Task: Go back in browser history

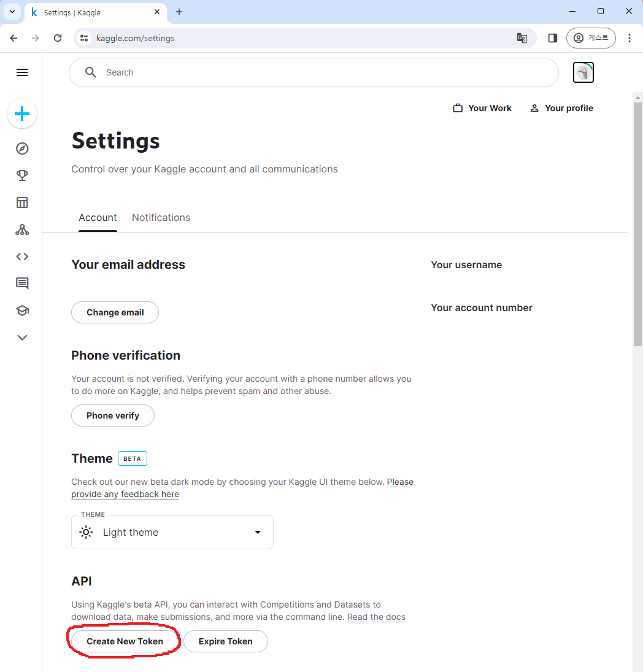Action: click(13, 38)
